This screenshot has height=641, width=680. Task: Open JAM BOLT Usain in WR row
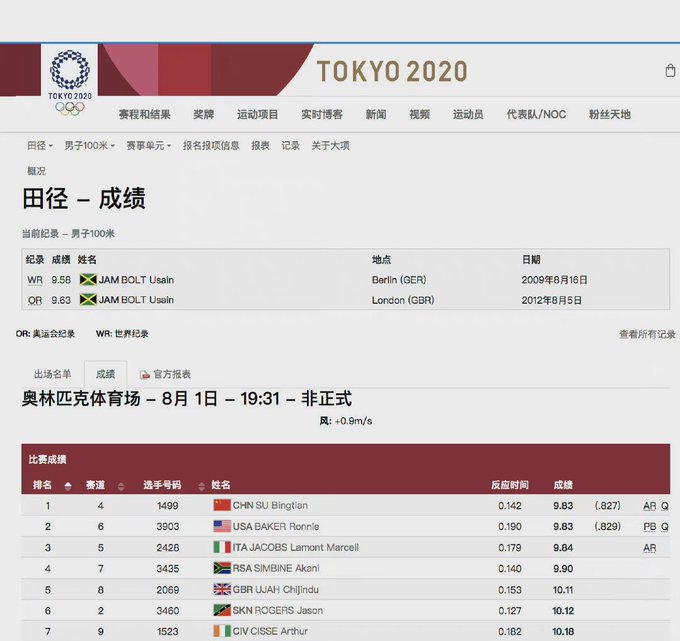[x=136, y=280]
